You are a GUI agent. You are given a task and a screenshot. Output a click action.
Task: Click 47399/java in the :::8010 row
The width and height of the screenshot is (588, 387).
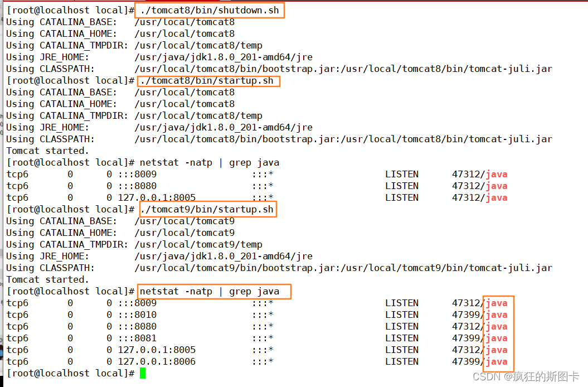480,315
